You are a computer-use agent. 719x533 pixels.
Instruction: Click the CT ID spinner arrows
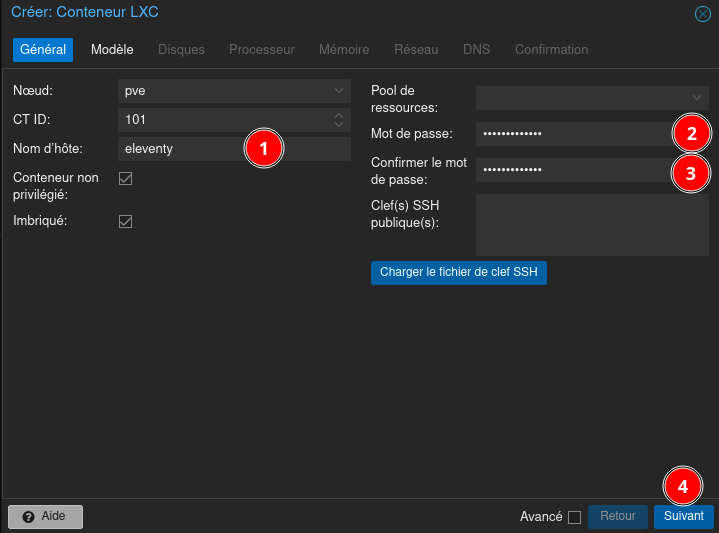click(339, 120)
